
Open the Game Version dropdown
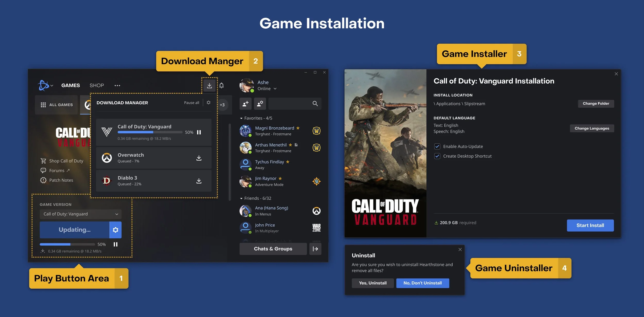click(80, 214)
